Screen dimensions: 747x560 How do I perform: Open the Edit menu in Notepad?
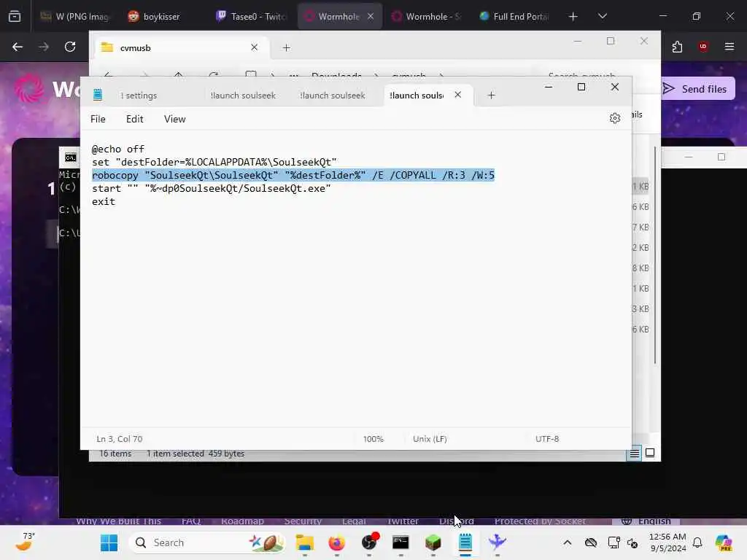(x=134, y=119)
